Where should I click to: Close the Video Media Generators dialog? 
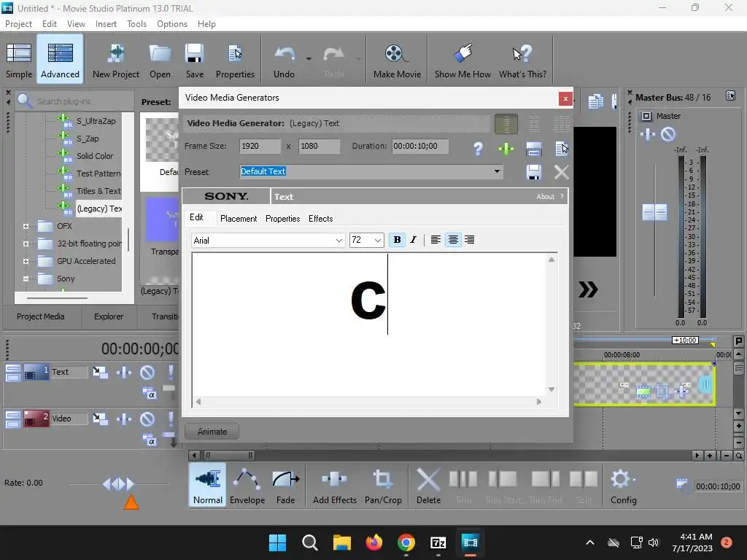coord(565,98)
